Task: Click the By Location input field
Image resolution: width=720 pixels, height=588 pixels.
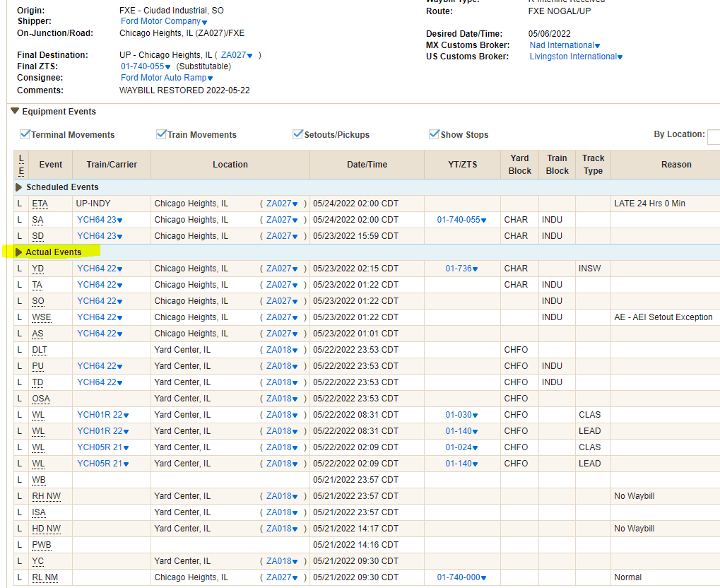Action: (x=714, y=137)
